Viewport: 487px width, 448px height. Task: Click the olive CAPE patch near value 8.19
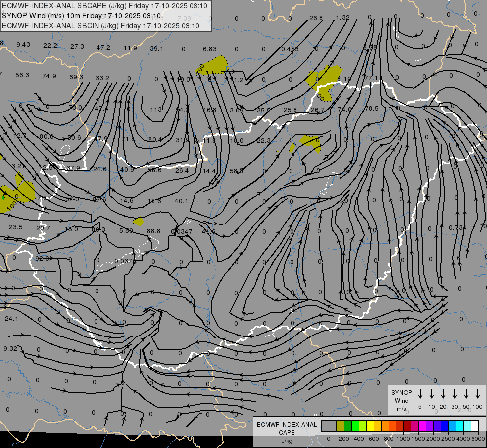point(324,82)
